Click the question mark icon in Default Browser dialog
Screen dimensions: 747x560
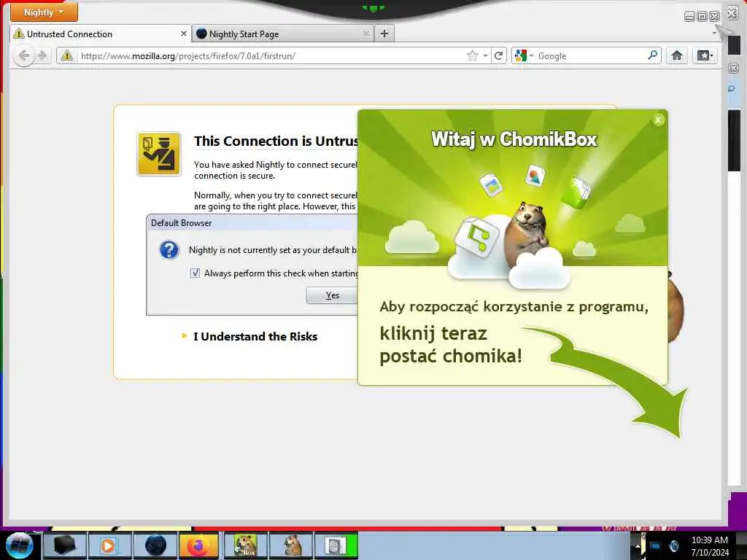169,249
